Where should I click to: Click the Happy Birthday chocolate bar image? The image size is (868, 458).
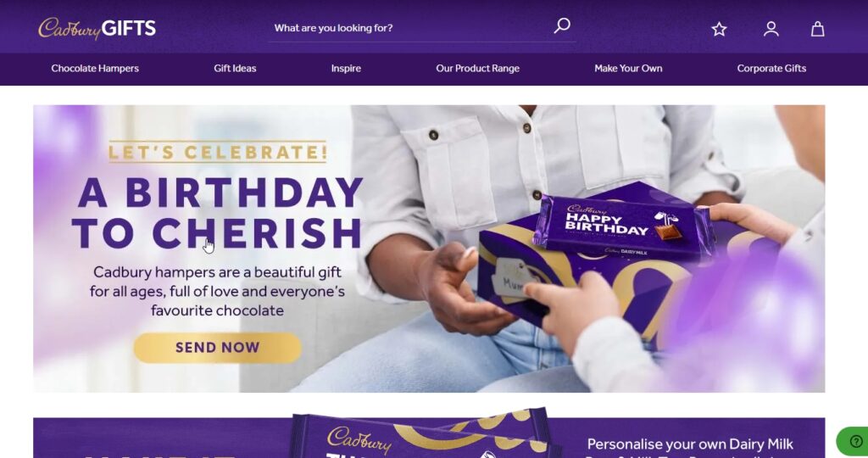[620, 226]
